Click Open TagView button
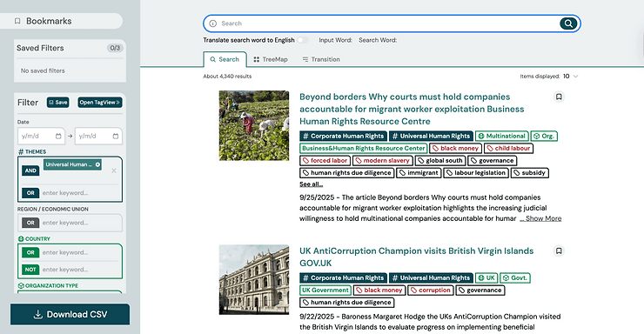 pyautogui.click(x=100, y=102)
